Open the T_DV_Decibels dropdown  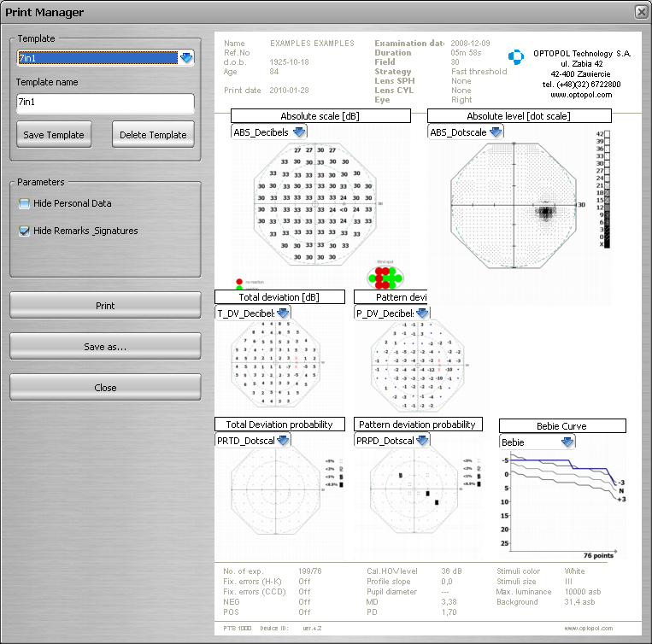click(283, 313)
